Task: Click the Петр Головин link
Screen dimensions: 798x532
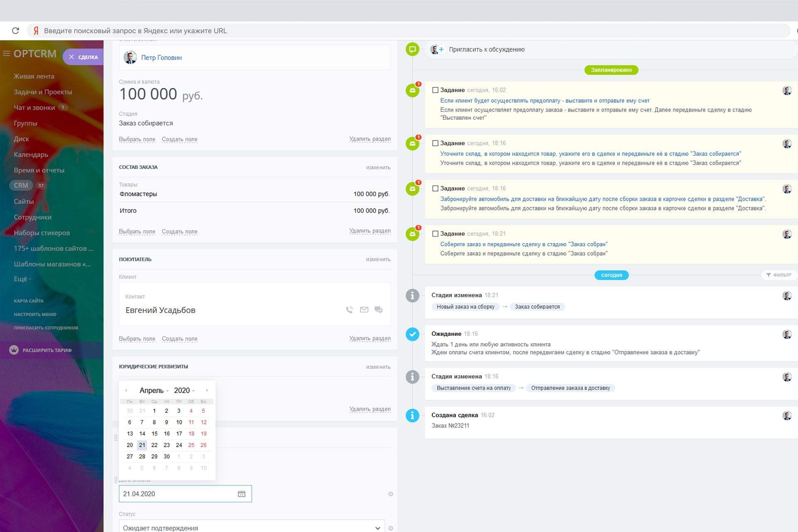Action: (x=161, y=58)
